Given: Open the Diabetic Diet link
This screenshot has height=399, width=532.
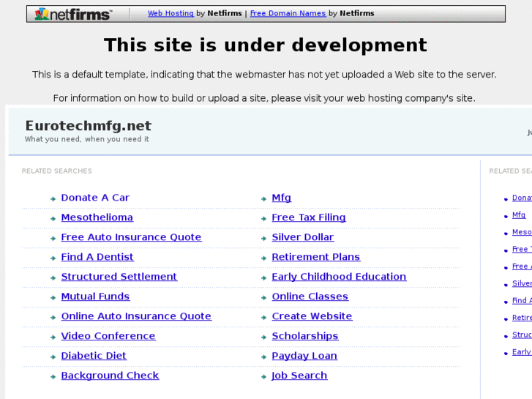Looking at the screenshot, I should pyautogui.click(x=94, y=356).
